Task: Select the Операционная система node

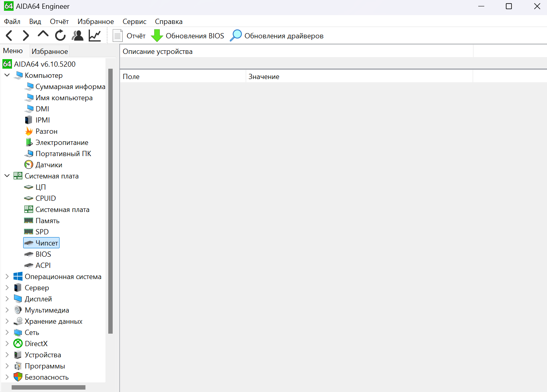Action: tap(58, 277)
